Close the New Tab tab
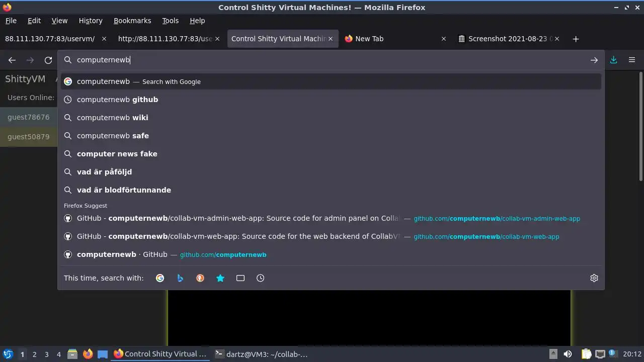644x362 pixels. [x=444, y=39]
